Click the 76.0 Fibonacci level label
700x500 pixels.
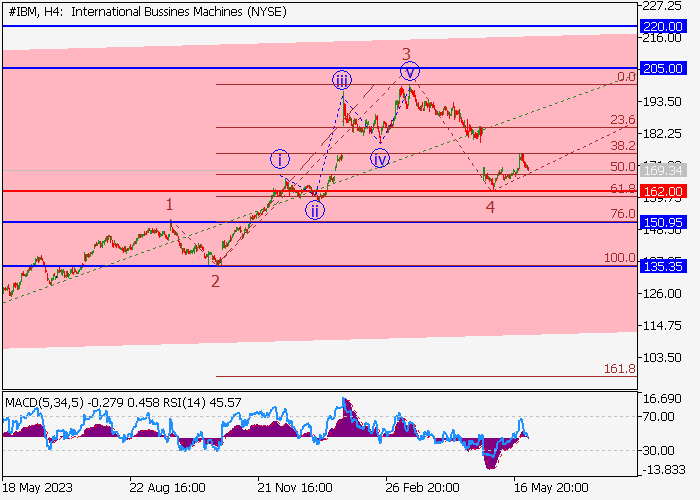coord(623,214)
